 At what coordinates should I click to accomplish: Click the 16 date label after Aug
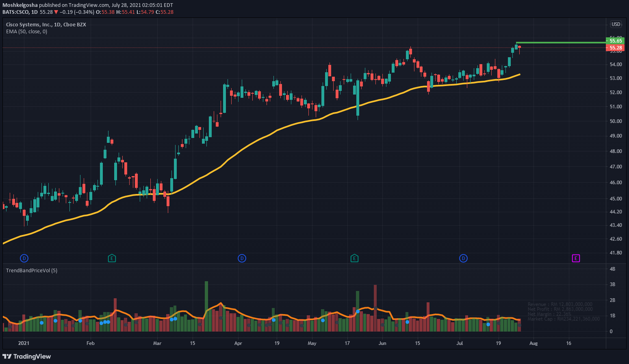[x=569, y=343]
